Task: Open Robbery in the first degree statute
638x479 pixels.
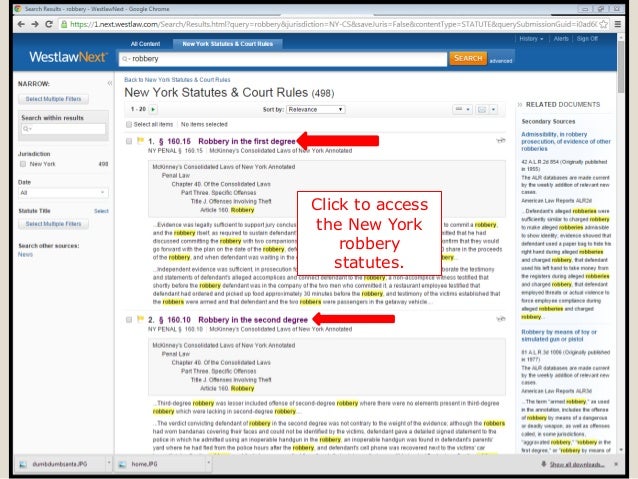Action: tap(247, 141)
